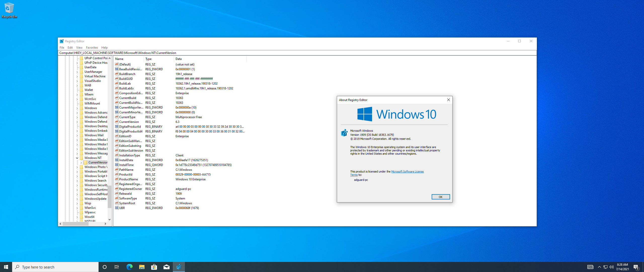The image size is (644, 272).
Task: Select the ReleaseId value row
Action: pos(180,193)
